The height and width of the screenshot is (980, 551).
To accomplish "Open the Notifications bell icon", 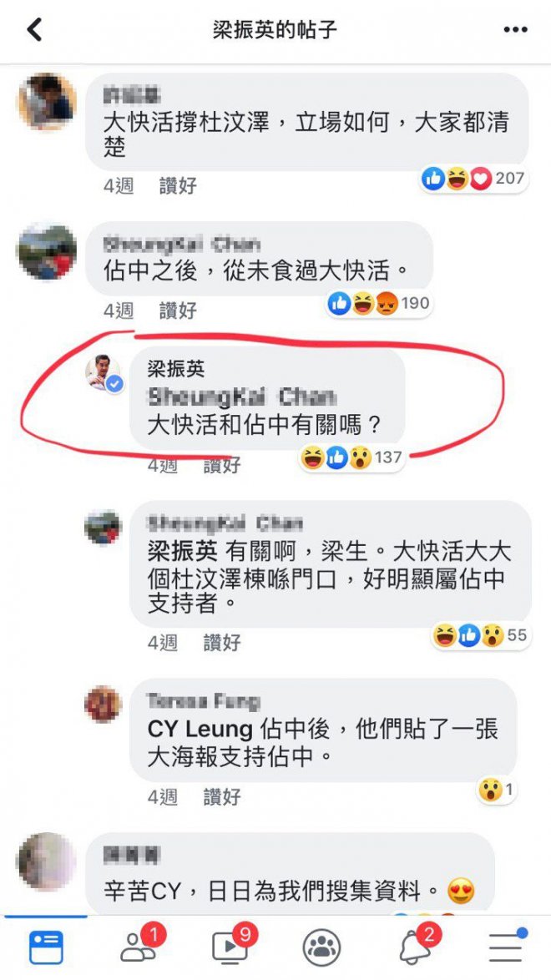I will pyautogui.click(x=416, y=945).
